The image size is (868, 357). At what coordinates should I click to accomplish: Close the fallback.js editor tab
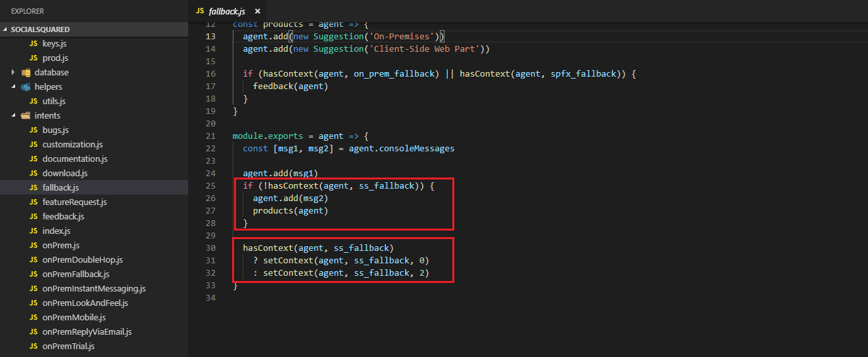click(257, 12)
